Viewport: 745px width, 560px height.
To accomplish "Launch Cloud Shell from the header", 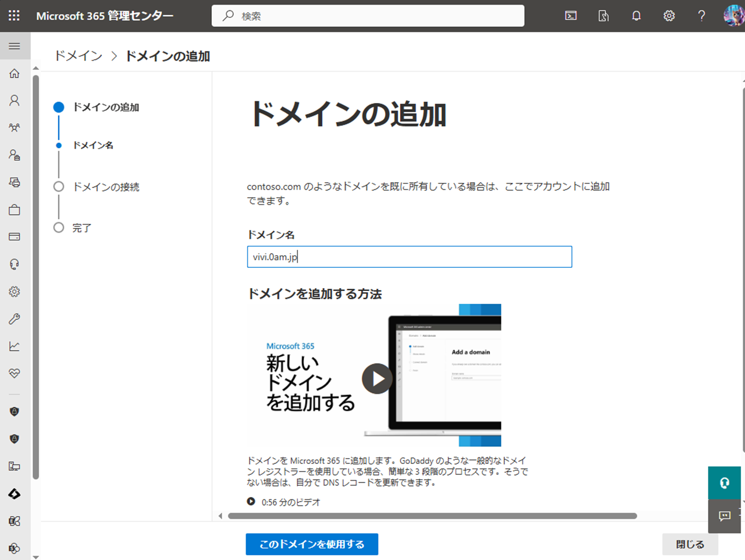I will click(571, 16).
